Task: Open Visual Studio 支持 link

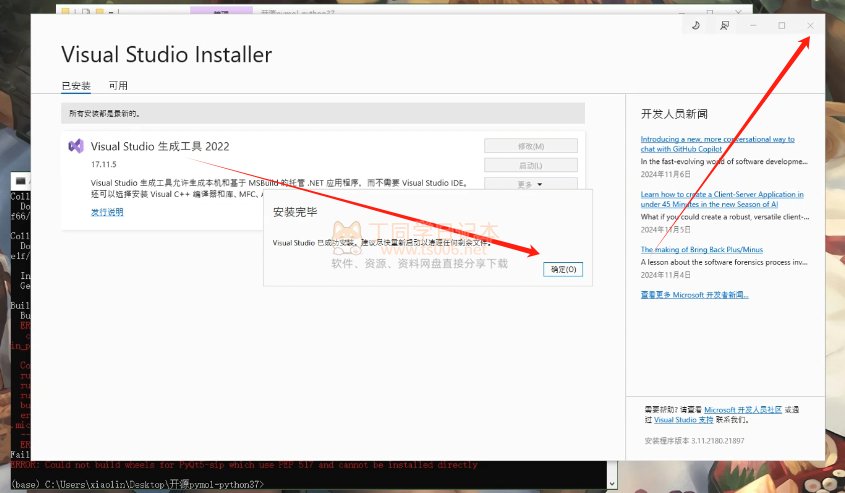Action: [x=683, y=420]
